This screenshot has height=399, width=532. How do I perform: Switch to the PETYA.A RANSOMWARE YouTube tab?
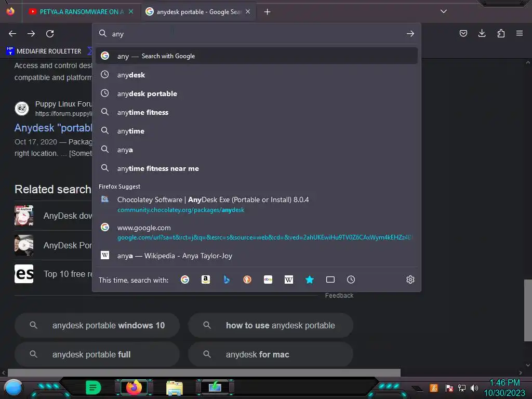point(81,12)
